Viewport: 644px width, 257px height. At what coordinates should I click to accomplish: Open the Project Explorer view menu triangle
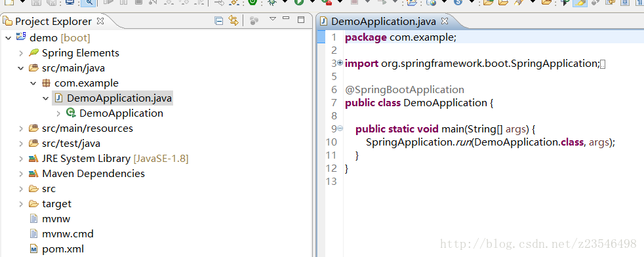pos(272,19)
